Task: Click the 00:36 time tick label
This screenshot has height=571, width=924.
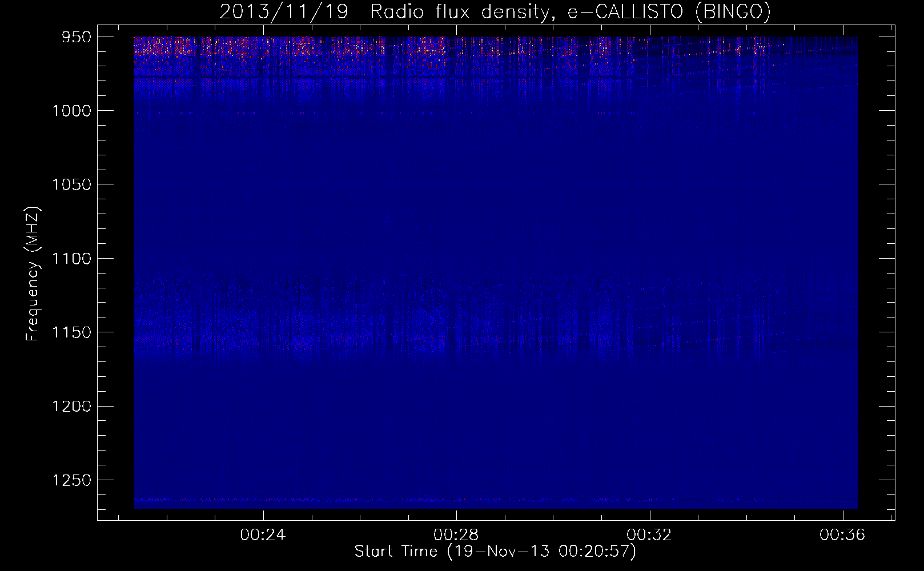Action: [842, 535]
